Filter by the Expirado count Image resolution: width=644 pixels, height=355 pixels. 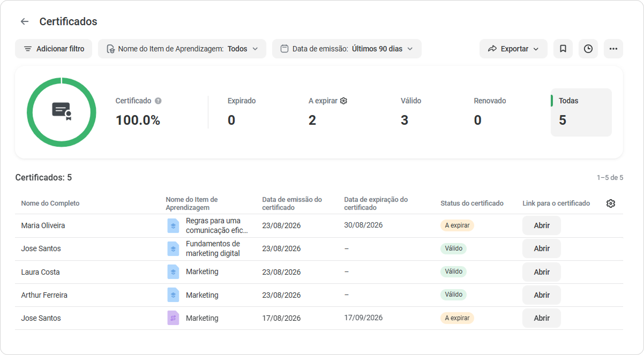[242, 112]
